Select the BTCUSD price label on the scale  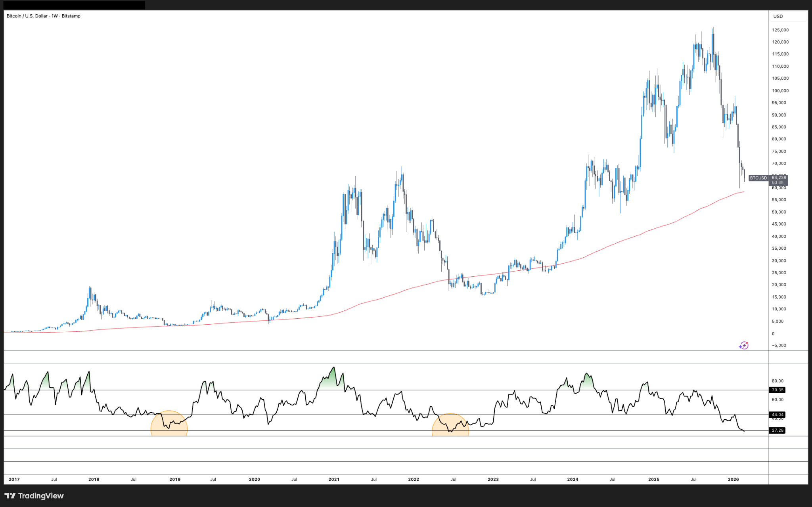[758, 178]
